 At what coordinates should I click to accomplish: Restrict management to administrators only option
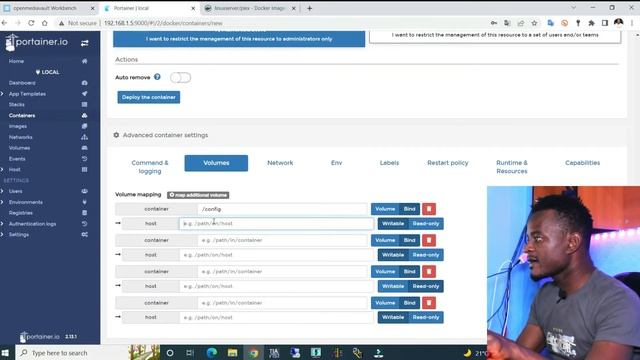click(x=239, y=39)
